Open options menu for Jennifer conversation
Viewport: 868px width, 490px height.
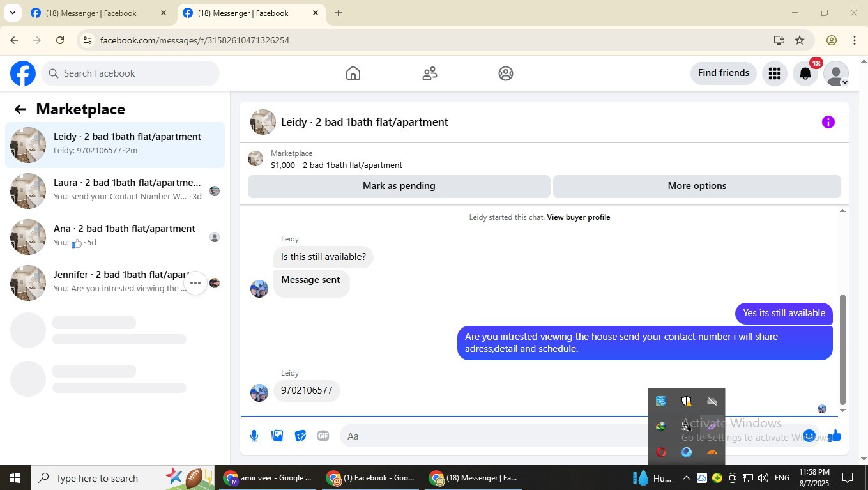pyautogui.click(x=195, y=283)
